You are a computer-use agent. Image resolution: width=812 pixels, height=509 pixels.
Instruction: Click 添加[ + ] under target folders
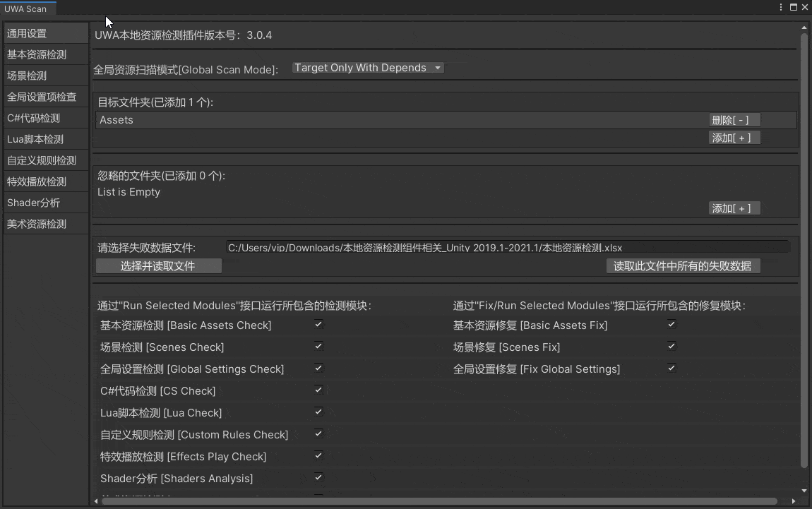click(734, 138)
